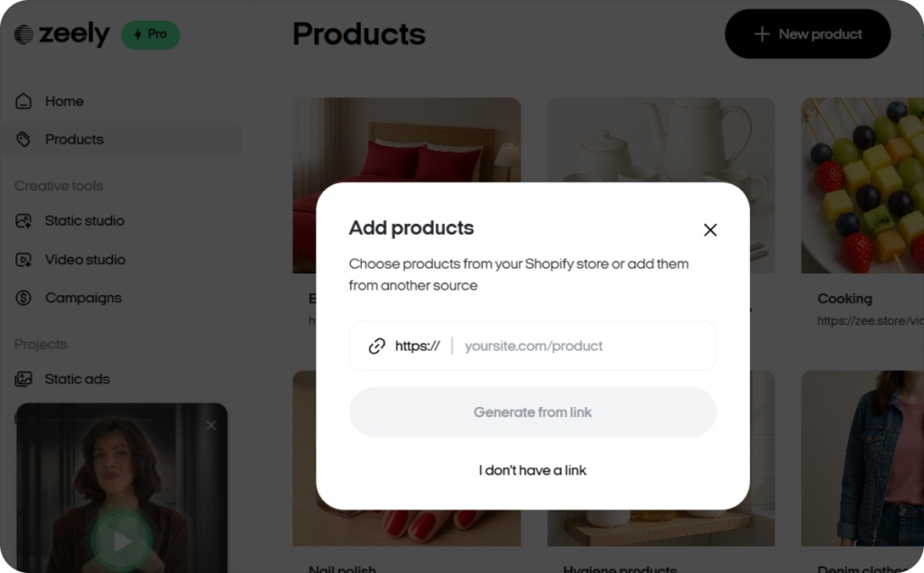Open Static ads under Projects
Image resolution: width=924 pixels, height=573 pixels.
pos(25,379)
